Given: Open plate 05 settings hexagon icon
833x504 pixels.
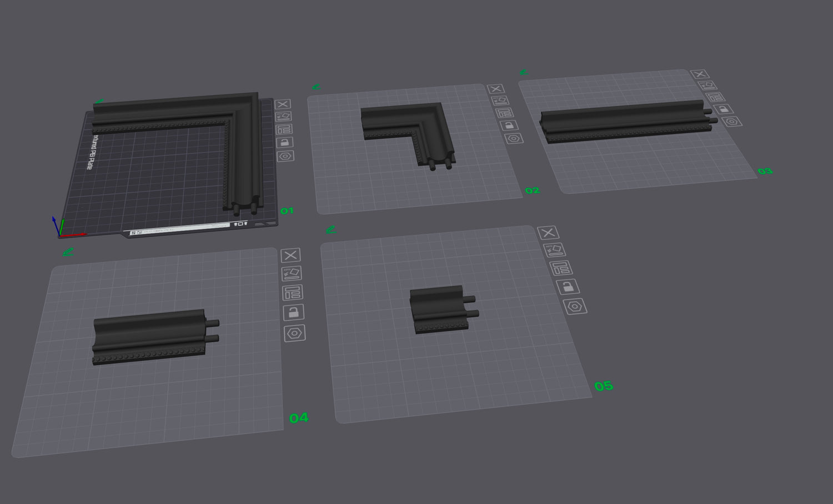Looking at the screenshot, I should pyautogui.click(x=575, y=306).
